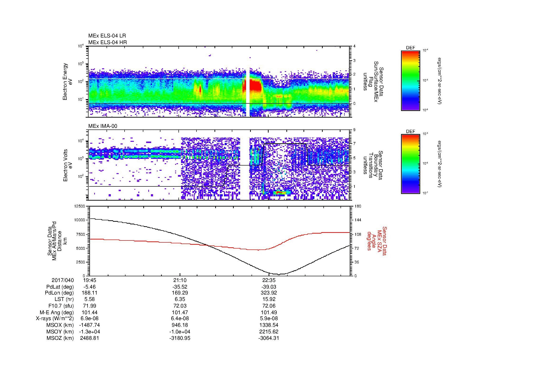Click the 'LST (hr)' row label
The width and height of the screenshot is (555, 392).
[64, 300]
